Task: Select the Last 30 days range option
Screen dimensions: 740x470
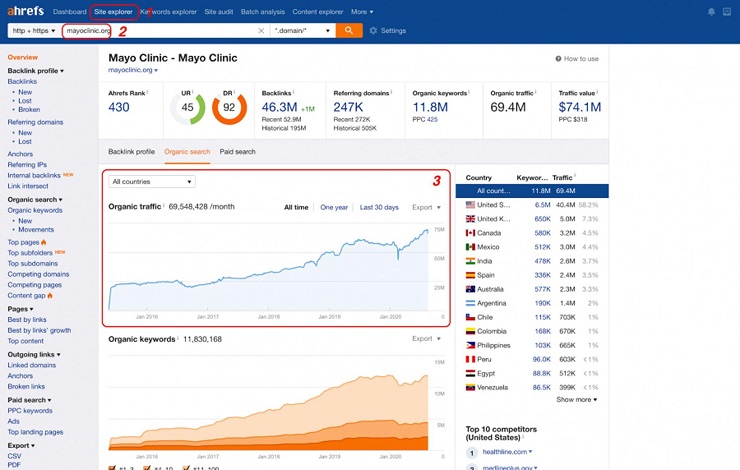Action: 379,207
